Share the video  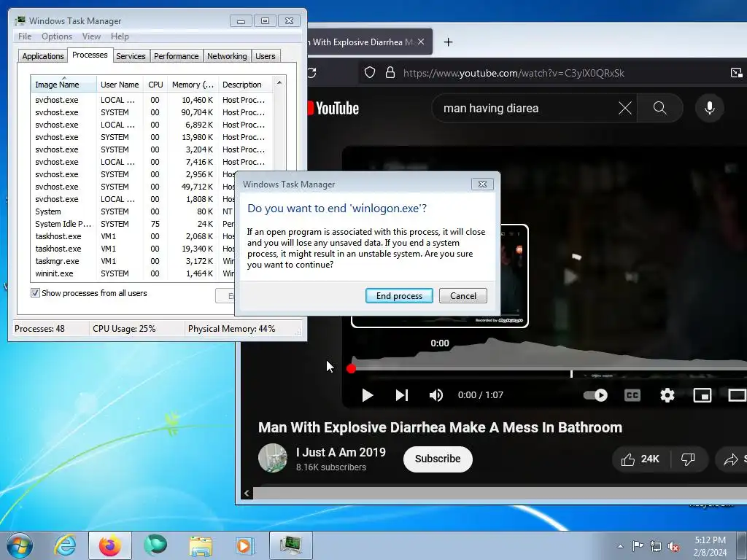(x=732, y=459)
